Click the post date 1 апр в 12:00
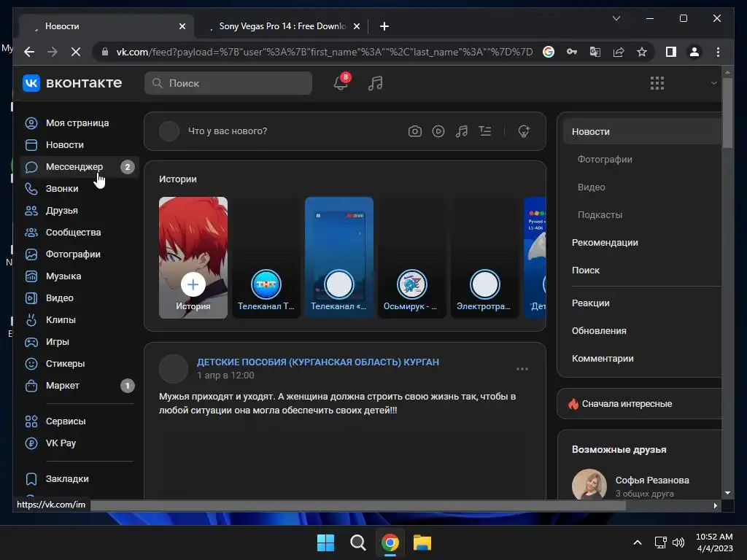Screen dimensions: 747x560 (x=226, y=376)
